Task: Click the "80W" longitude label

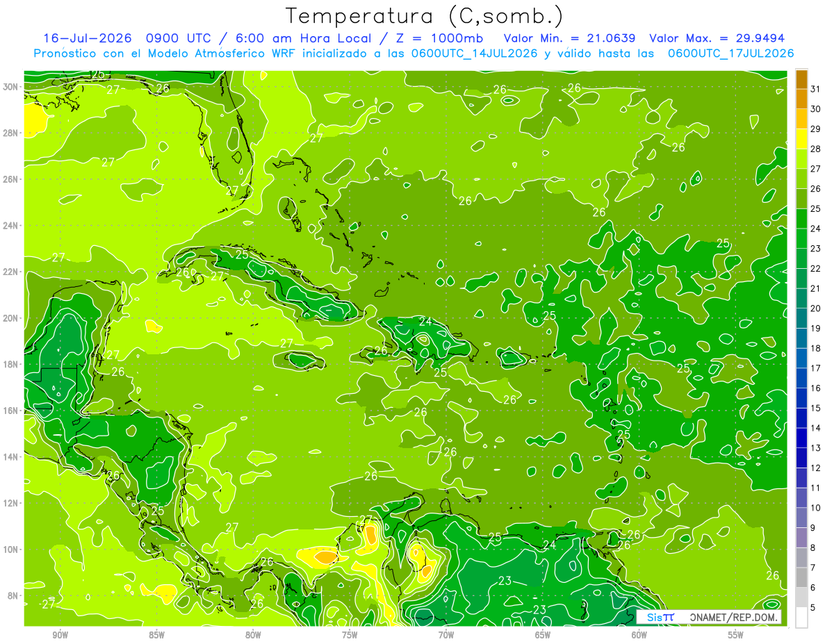Action: 253,635
